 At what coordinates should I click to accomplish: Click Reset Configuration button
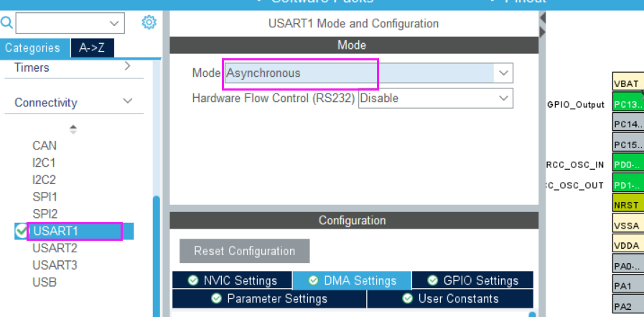(x=244, y=251)
